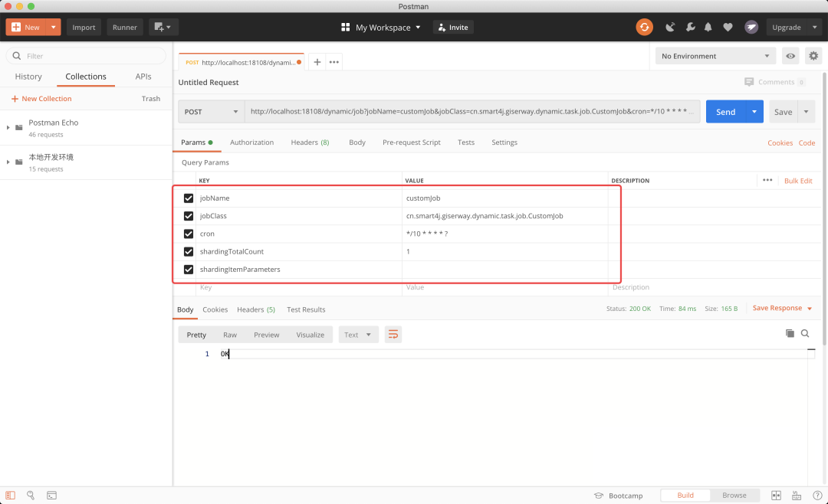Toggle response line wrap icon
The width and height of the screenshot is (828, 504).
[x=393, y=335]
